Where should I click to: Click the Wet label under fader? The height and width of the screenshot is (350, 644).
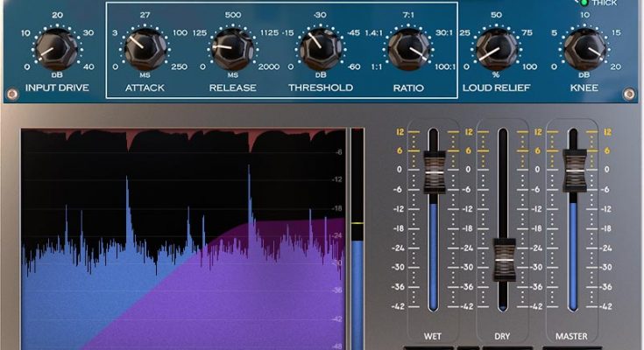click(x=433, y=335)
